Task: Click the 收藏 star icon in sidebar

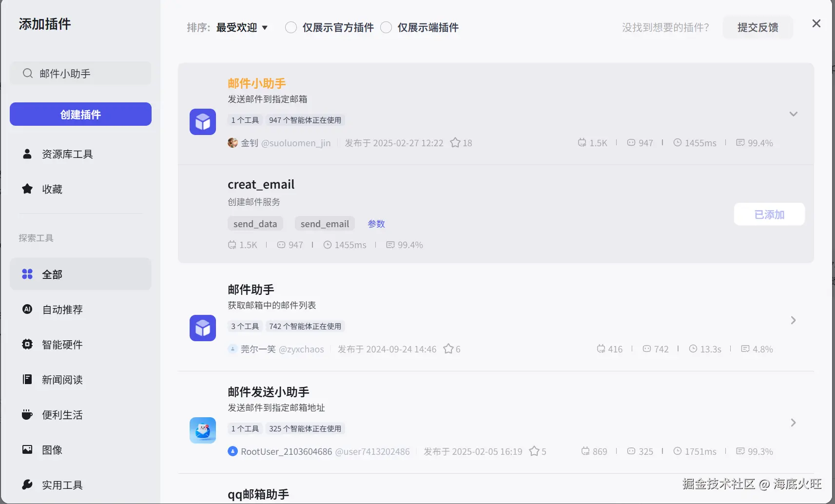Action: pyautogui.click(x=27, y=189)
